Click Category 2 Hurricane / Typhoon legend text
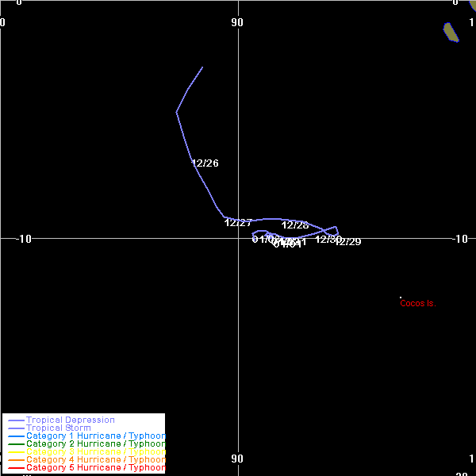476x476 pixels. click(x=95, y=444)
